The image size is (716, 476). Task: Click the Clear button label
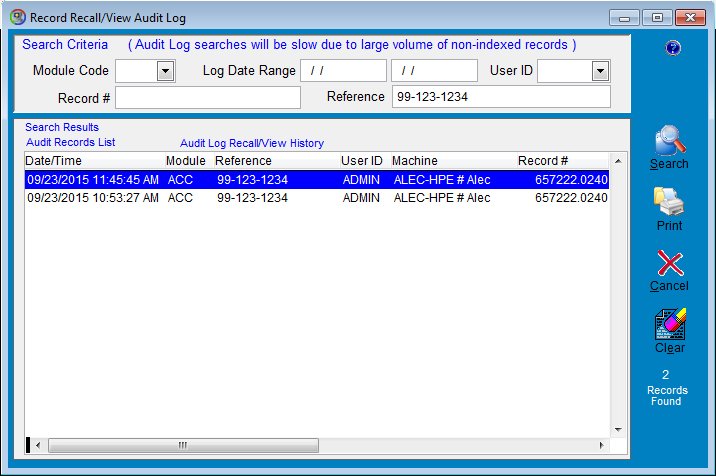[x=670, y=348]
